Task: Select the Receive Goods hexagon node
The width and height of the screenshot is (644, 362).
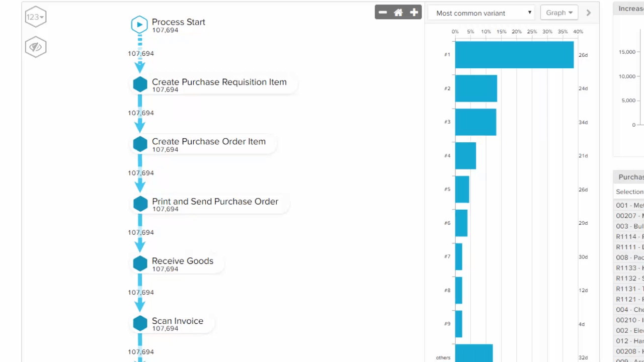Action: coord(140,263)
